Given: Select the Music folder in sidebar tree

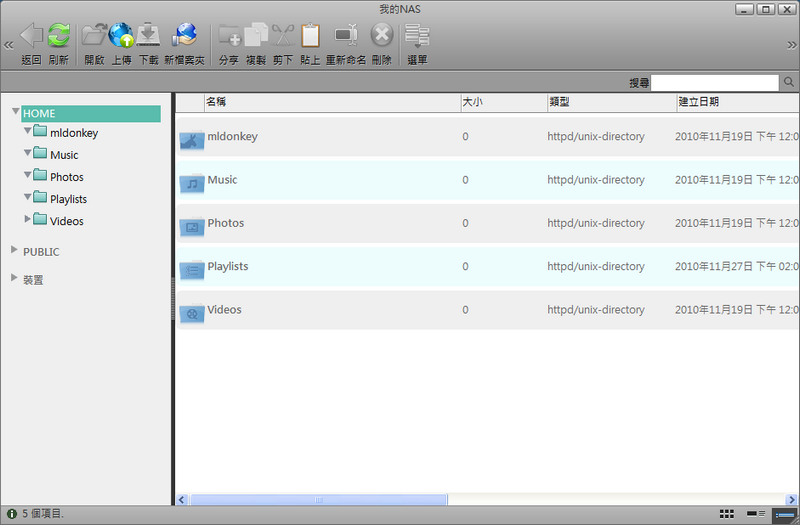Looking at the screenshot, I should pyautogui.click(x=64, y=155).
